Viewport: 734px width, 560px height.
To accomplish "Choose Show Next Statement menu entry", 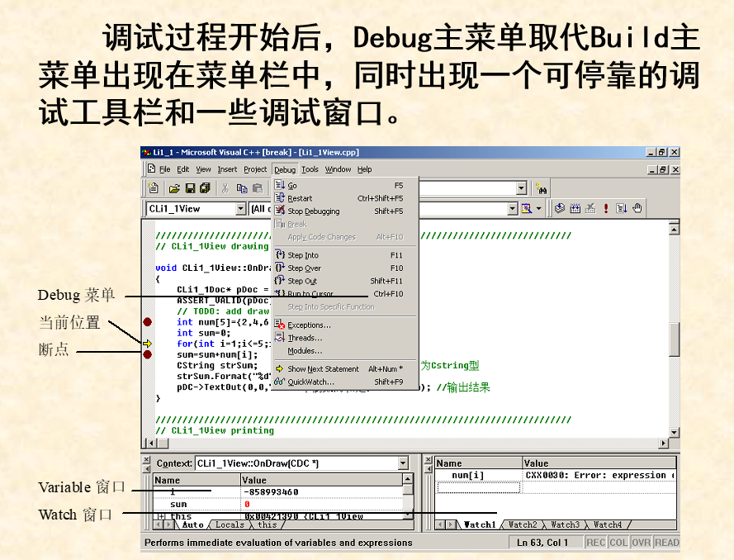I will 345,369.
